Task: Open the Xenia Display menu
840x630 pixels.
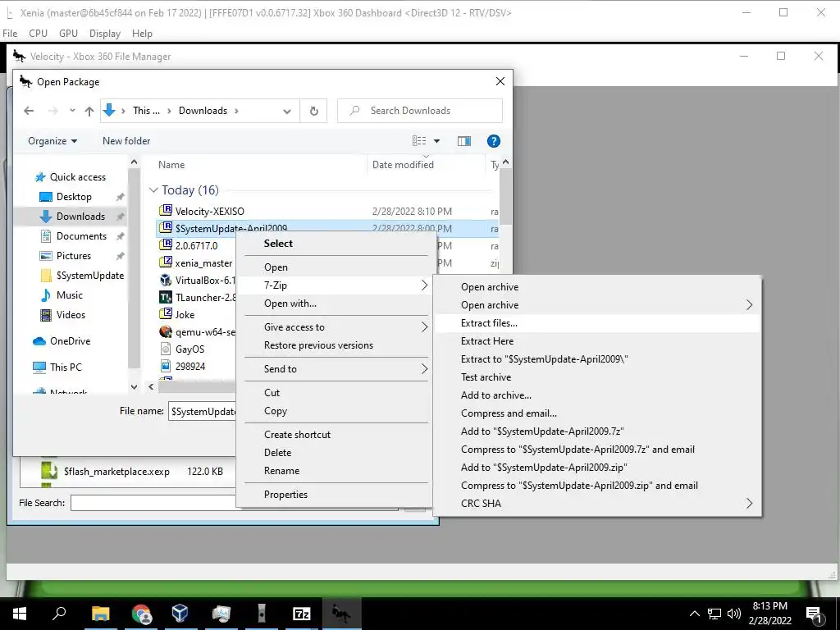Action: (104, 33)
